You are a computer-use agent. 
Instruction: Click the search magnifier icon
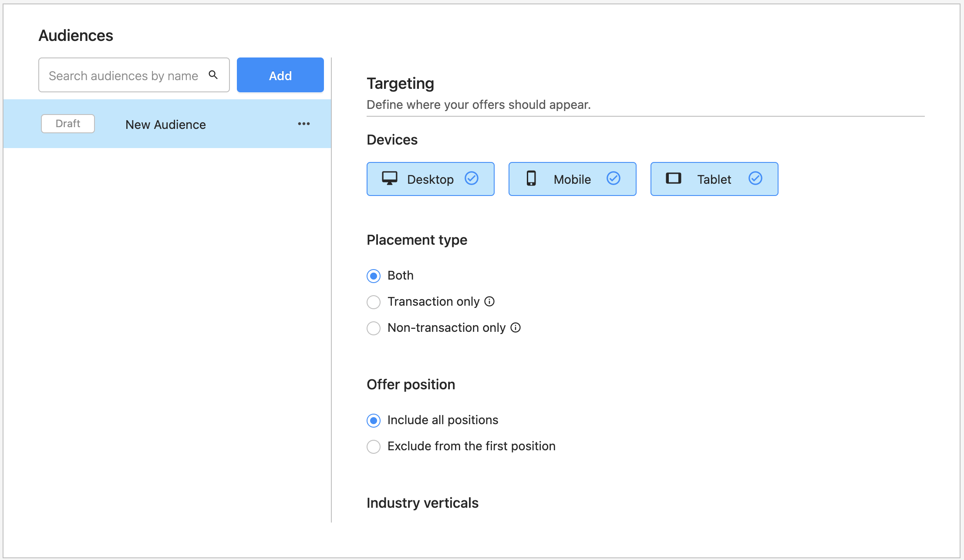213,75
